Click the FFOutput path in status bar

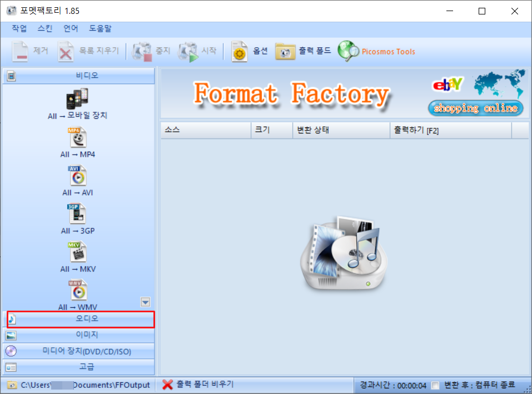pyautogui.click(x=86, y=385)
